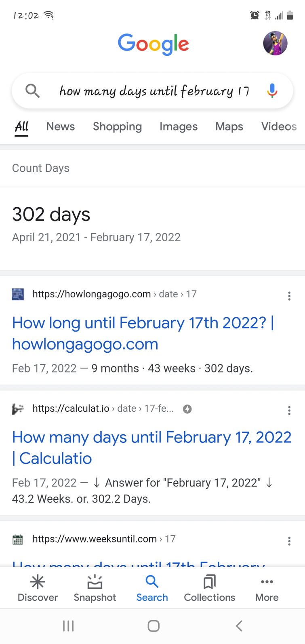This screenshot has height=644, width=305.
Task: Tap the search query text field
Action: tap(154, 91)
